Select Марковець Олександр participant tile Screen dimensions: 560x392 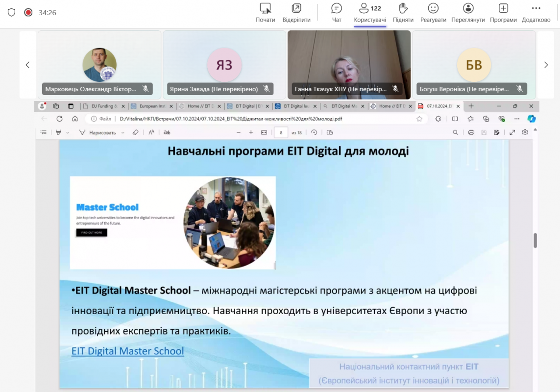click(99, 65)
